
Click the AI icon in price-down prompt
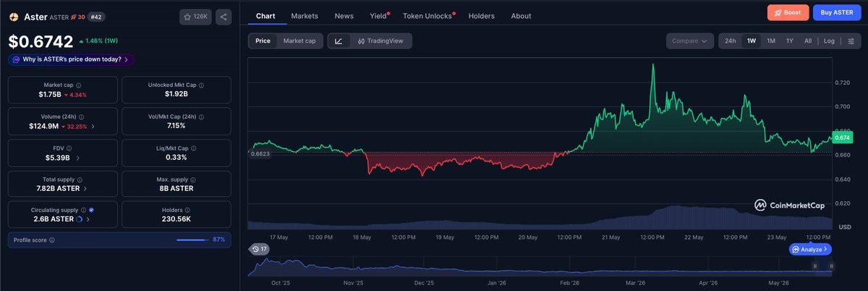coord(16,59)
